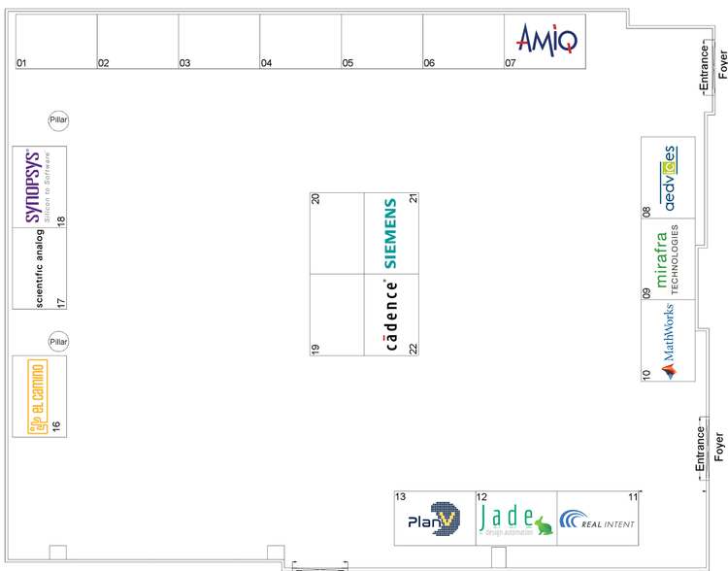The height and width of the screenshot is (571, 728).
Task: Click the lower Foyer label
Action: pos(718,447)
